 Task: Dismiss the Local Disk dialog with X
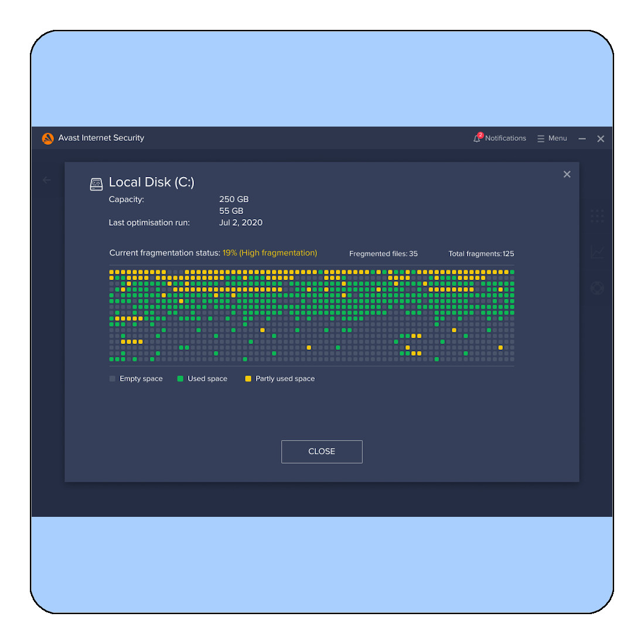tap(567, 174)
